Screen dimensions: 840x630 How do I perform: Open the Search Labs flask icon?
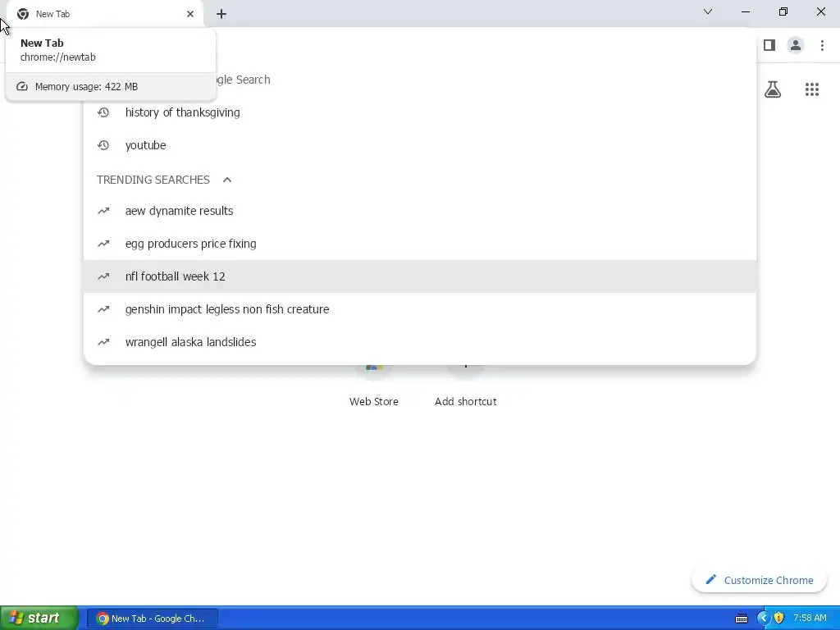[773, 89]
